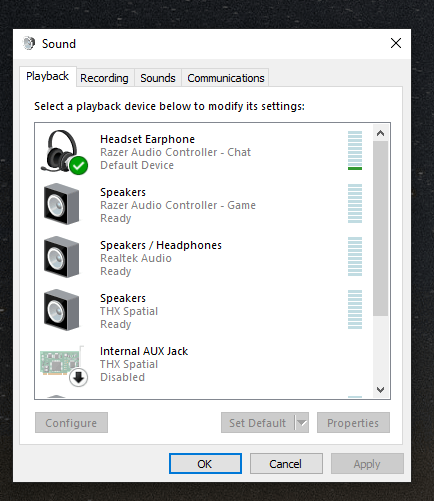Select 'Razer Audio Controller - Chat' text

click(x=175, y=152)
